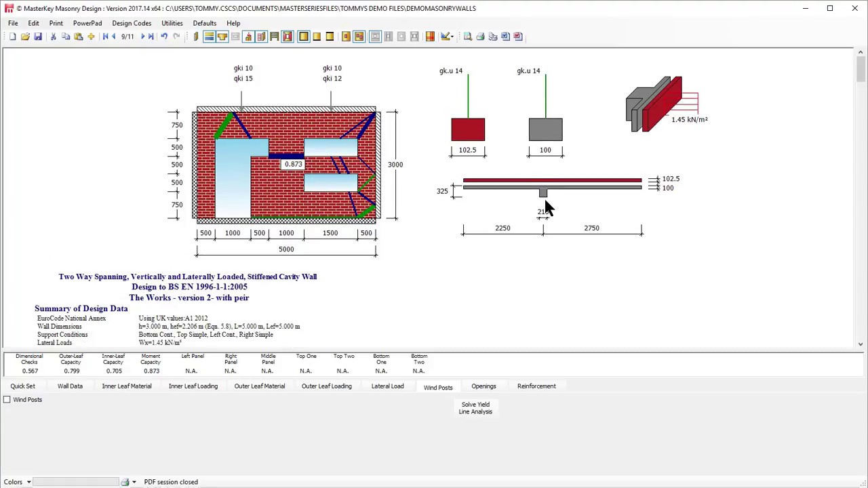
Task: Switch to the Wall Data tab
Action: [x=70, y=386]
